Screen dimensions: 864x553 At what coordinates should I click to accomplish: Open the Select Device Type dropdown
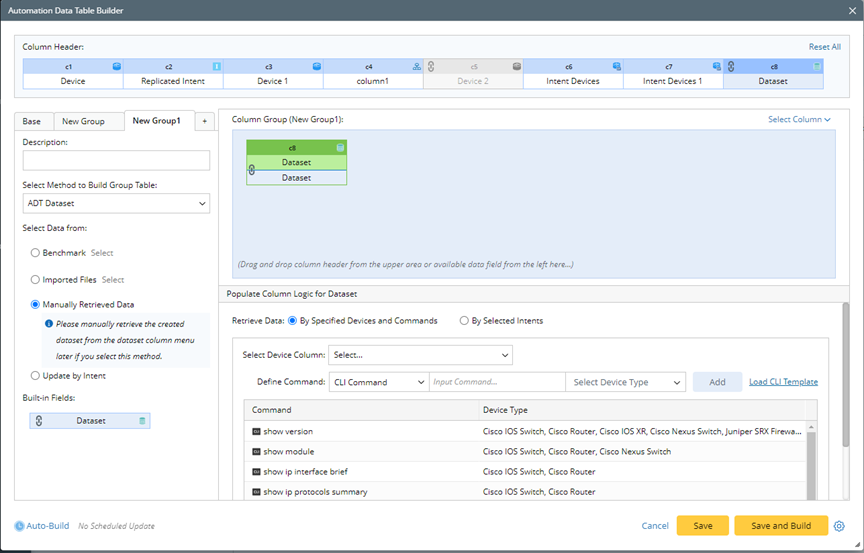(625, 382)
